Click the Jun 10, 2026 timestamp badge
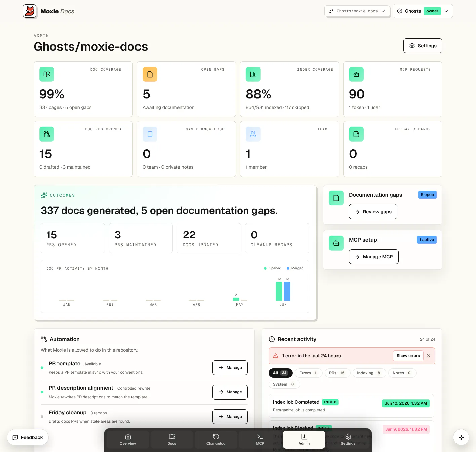The width and height of the screenshot is (476, 452). pos(406,403)
